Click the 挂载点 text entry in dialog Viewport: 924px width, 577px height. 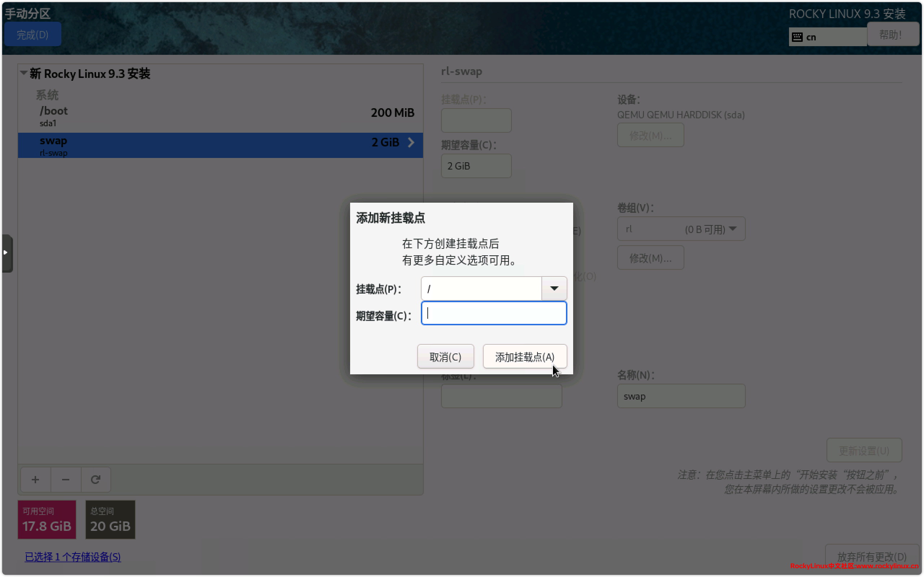481,288
